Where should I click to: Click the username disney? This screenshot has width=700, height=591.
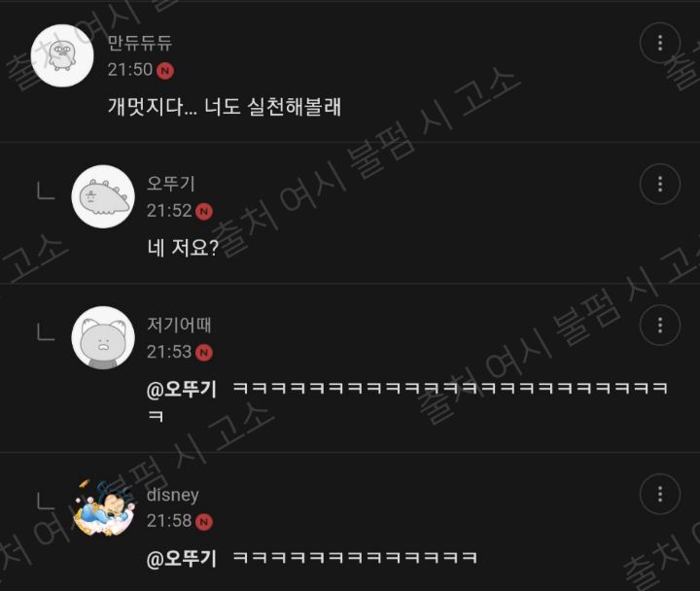click(173, 495)
